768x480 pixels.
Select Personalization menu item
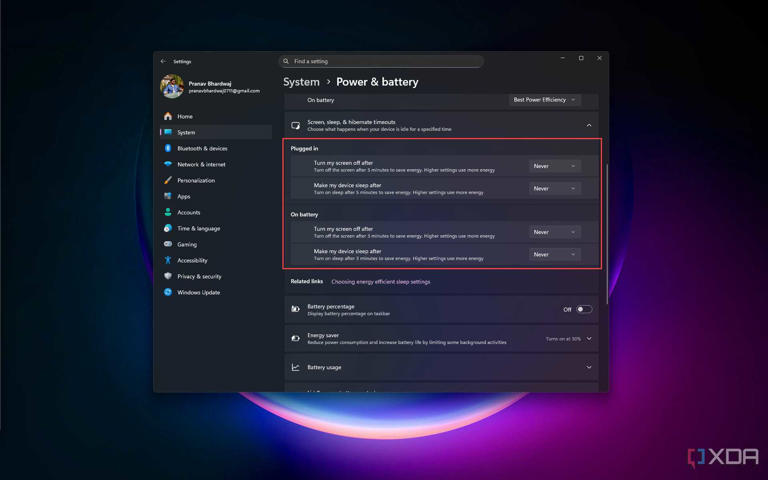pyautogui.click(x=216, y=180)
